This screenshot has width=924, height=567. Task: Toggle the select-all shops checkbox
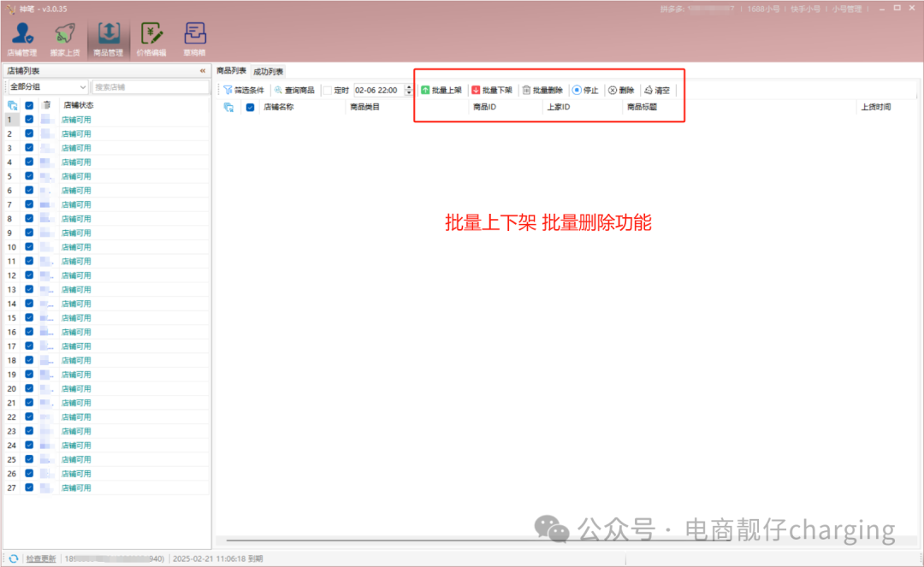click(29, 105)
